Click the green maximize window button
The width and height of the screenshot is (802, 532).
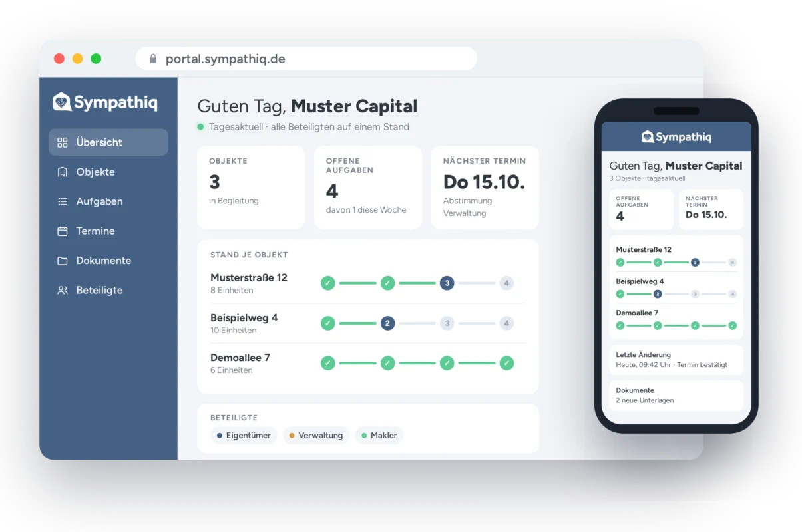click(96, 59)
